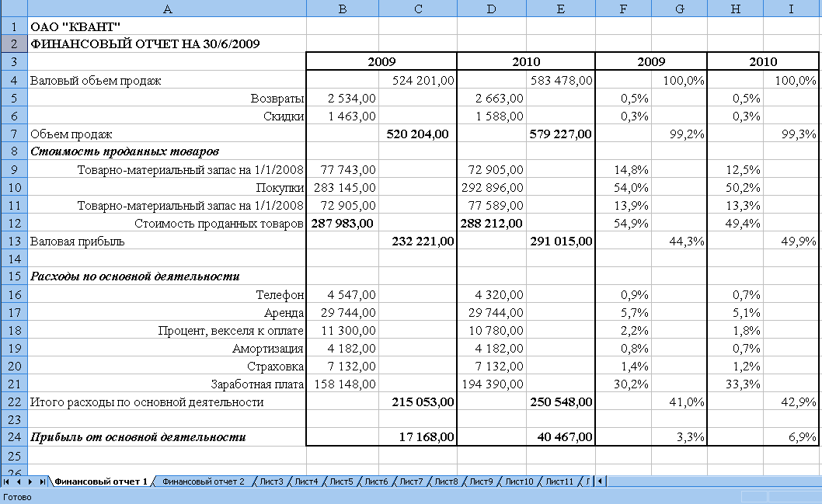Select Стоимость проданных товаров italic heading

coord(167,151)
